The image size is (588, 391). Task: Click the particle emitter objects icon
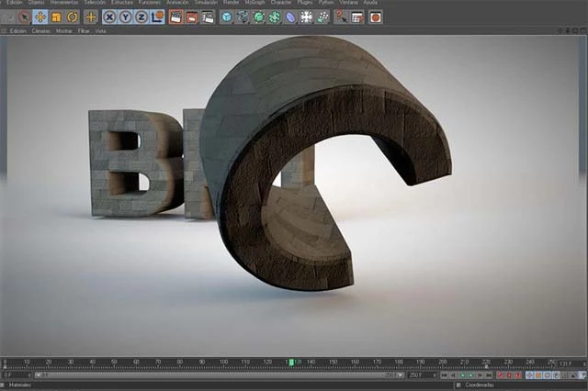click(x=322, y=17)
